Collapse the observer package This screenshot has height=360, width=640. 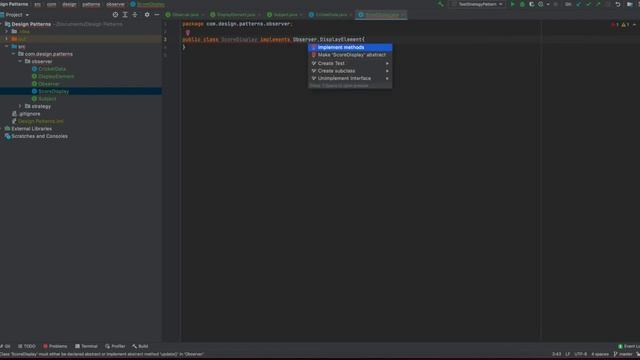[x=20, y=61]
